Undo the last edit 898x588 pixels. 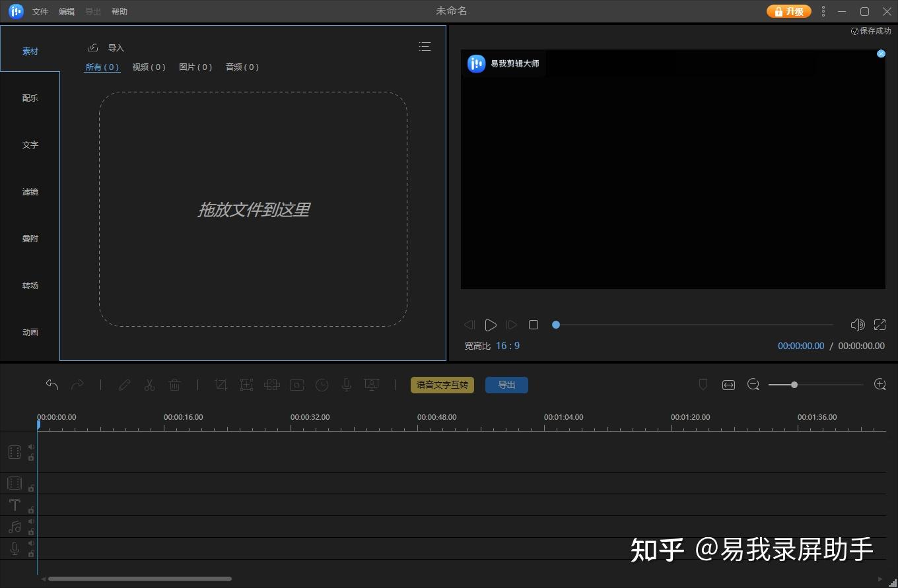coord(52,385)
